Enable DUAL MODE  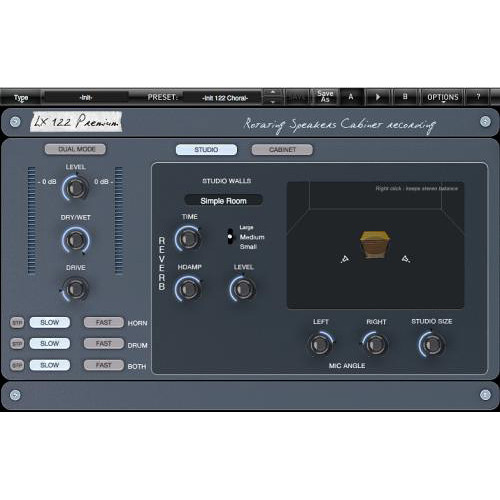76,149
